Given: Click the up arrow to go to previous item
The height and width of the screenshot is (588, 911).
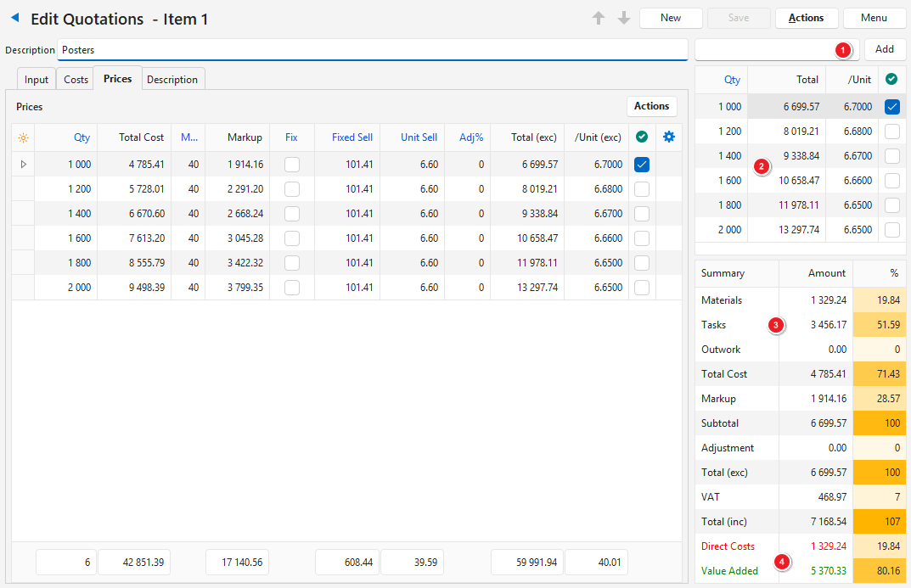Looking at the screenshot, I should click(599, 18).
